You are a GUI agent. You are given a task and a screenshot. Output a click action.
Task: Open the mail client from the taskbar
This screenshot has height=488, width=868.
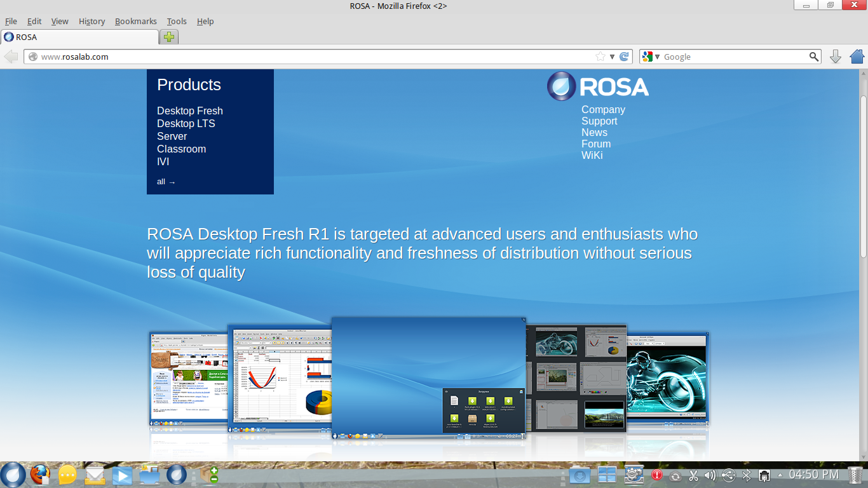point(95,474)
